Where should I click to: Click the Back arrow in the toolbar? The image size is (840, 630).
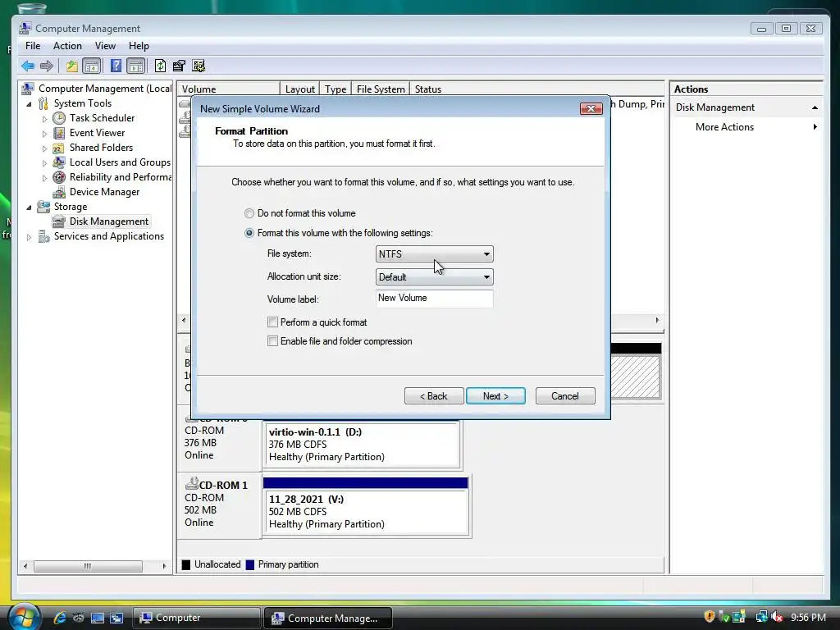tap(28, 66)
